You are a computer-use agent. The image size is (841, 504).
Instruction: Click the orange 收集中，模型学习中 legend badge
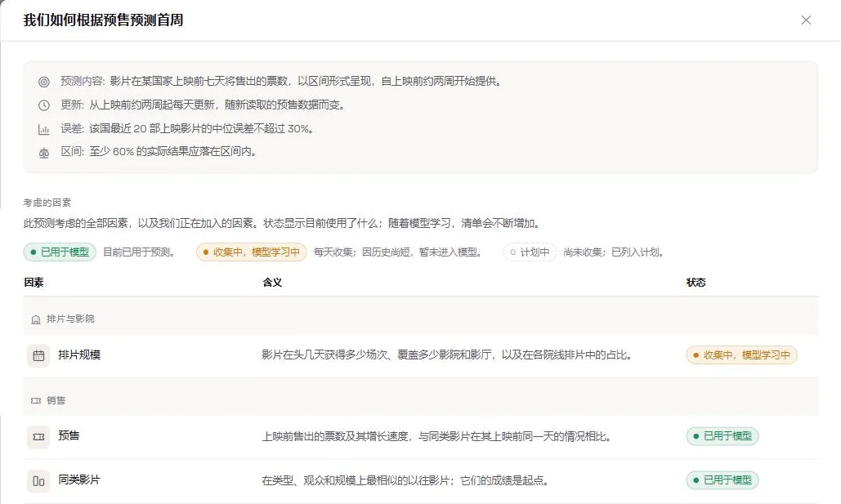click(x=252, y=252)
